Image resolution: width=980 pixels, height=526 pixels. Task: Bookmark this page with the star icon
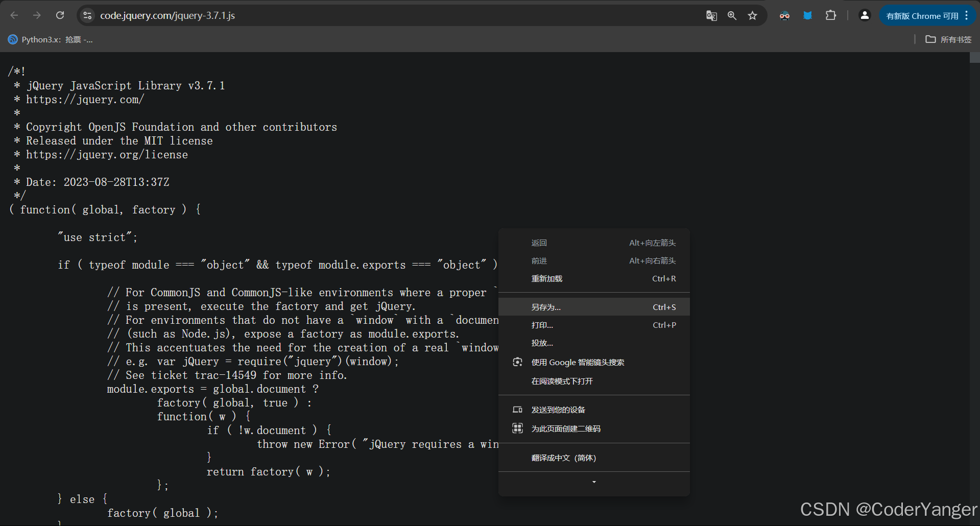click(752, 16)
